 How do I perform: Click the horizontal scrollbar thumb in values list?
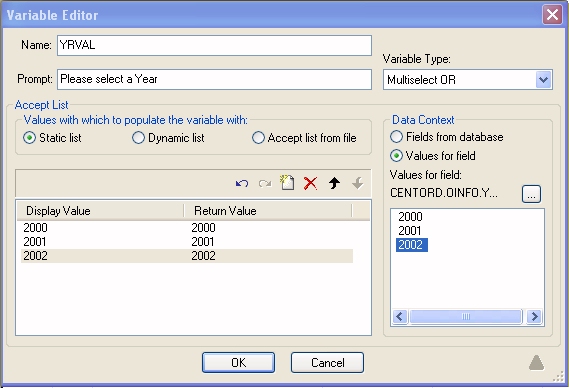pos(466,316)
